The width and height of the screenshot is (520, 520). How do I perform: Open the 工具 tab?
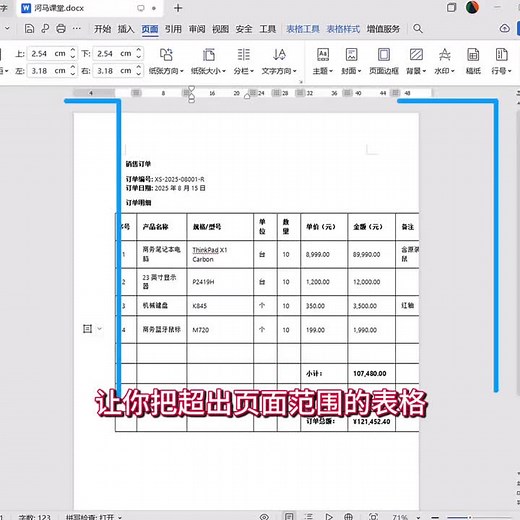268,29
